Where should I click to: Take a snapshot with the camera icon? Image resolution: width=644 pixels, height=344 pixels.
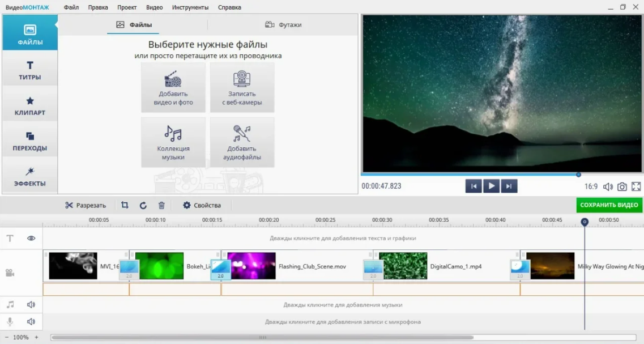[x=622, y=186]
